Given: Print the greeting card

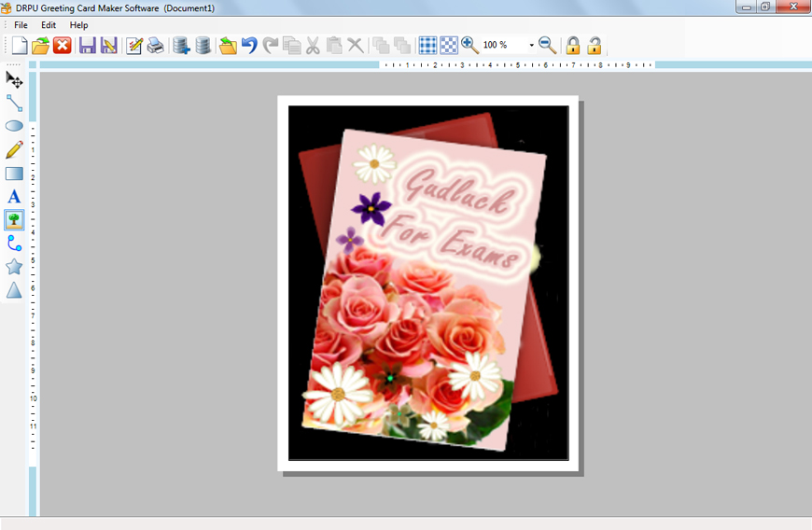Looking at the screenshot, I should [x=155, y=46].
